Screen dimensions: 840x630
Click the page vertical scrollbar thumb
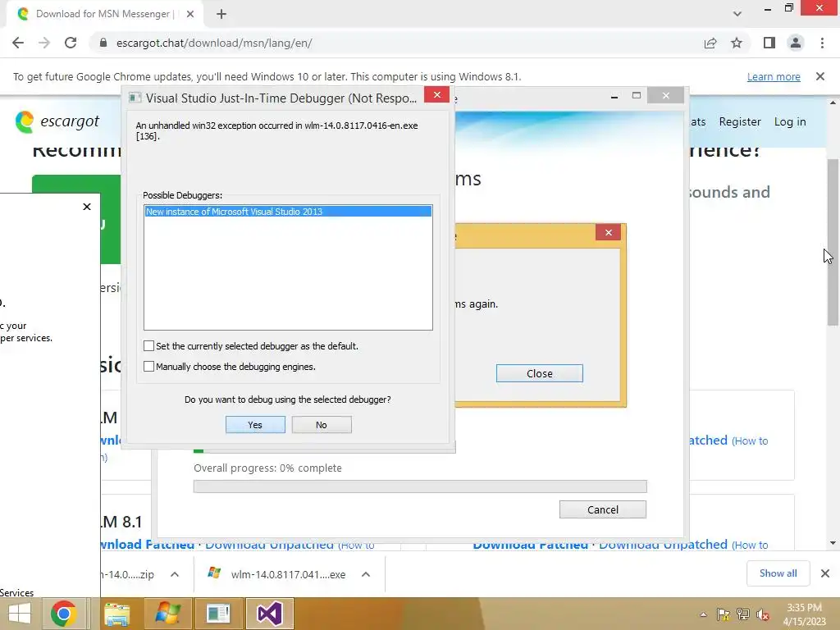833,242
